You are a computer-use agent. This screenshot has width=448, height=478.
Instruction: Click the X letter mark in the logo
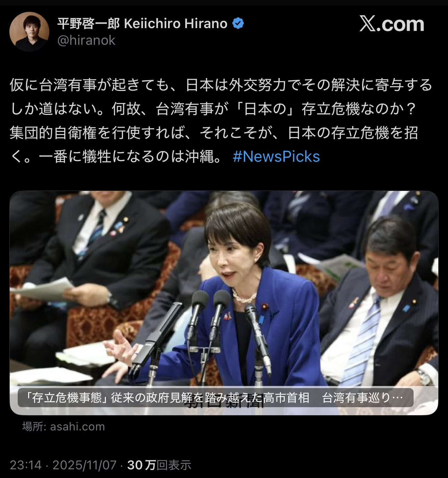[x=368, y=24]
